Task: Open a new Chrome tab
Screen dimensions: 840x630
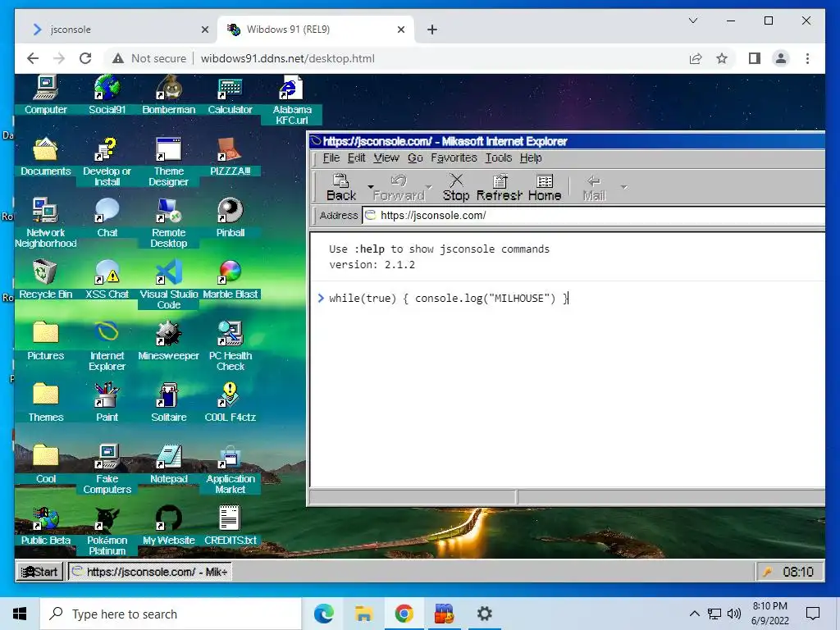Action: [x=432, y=30]
